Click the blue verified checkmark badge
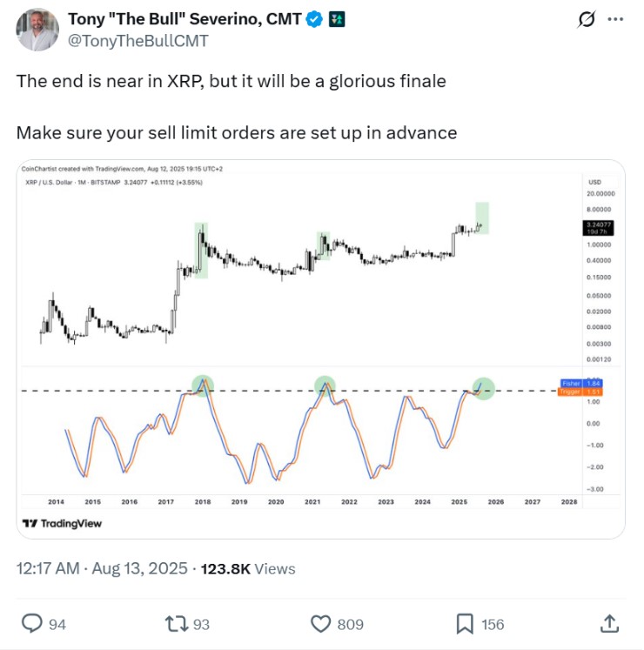This screenshot has height=650, width=644. tap(314, 19)
